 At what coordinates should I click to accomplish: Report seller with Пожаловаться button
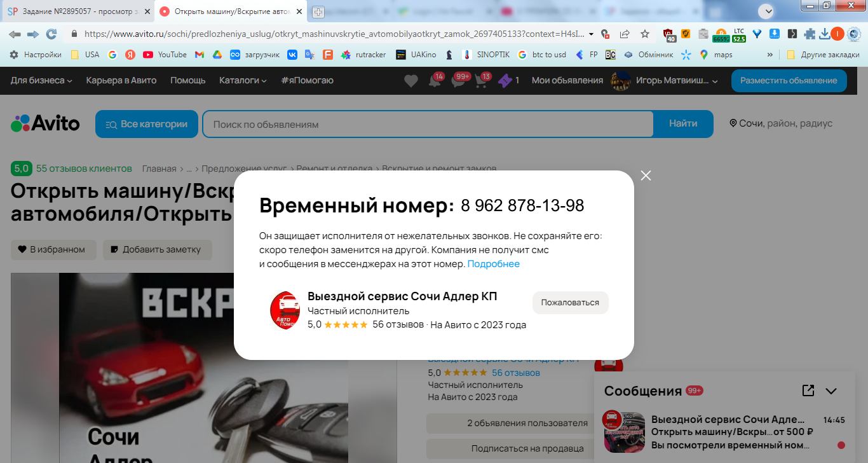[570, 303]
